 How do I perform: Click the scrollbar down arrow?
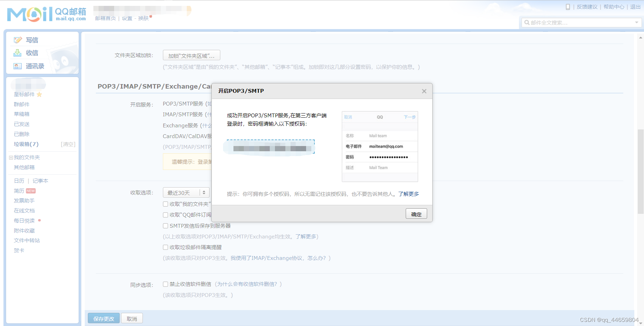pyautogui.click(x=641, y=323)
